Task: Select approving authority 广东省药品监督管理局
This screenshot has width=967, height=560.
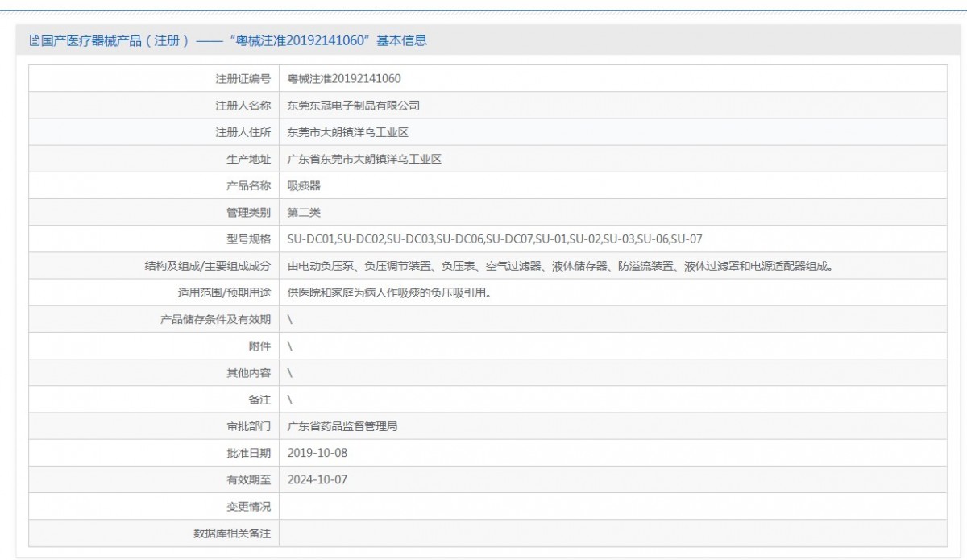Action: pos(342,425)
